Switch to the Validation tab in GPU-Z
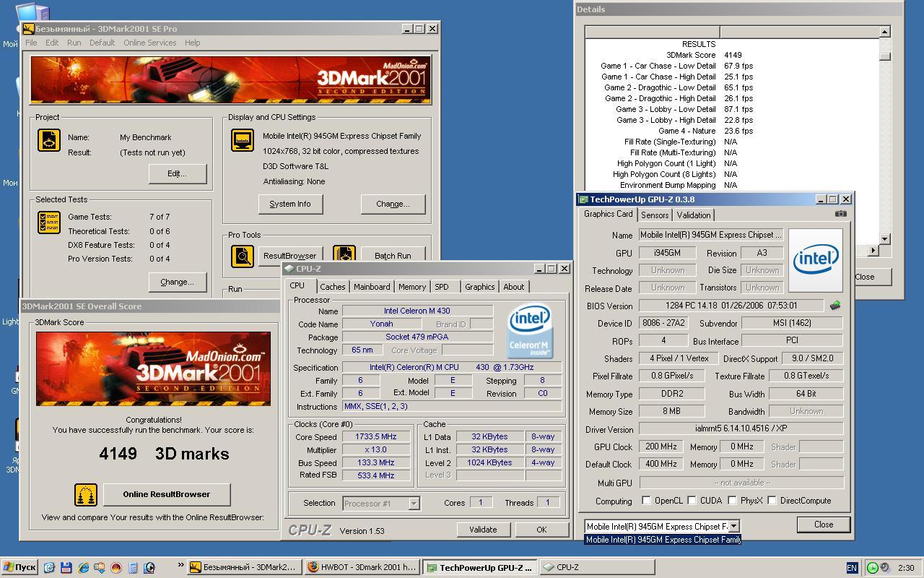 pos(694,215)
